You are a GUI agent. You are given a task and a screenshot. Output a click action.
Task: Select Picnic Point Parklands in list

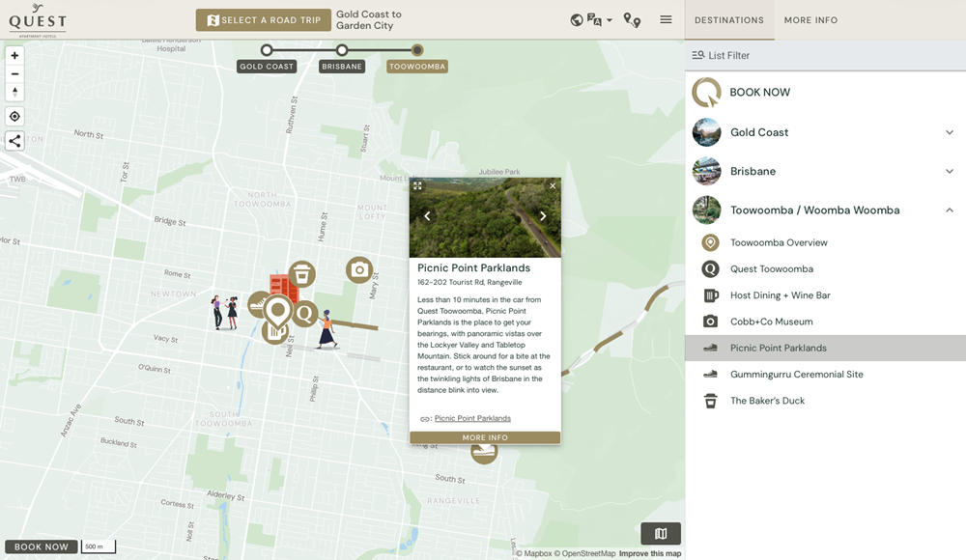click(826, 349)
